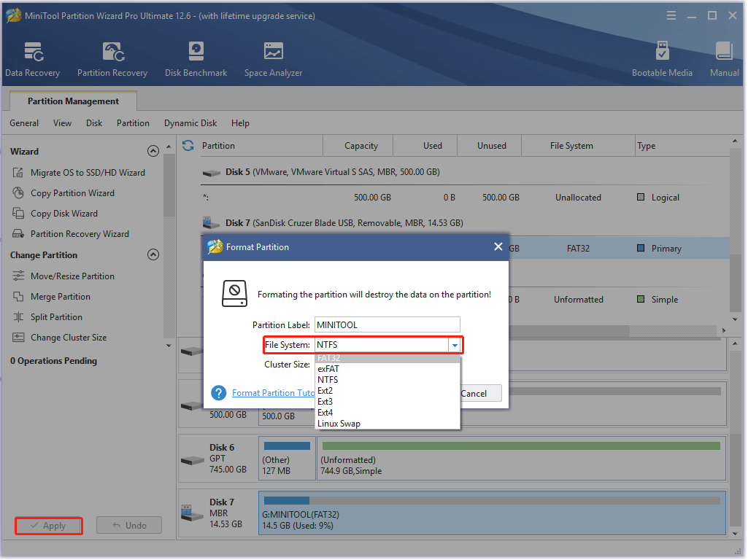Select the Disk 5 Unallocated partition row
Screen dimensions: 748x560
click(465, 198)
